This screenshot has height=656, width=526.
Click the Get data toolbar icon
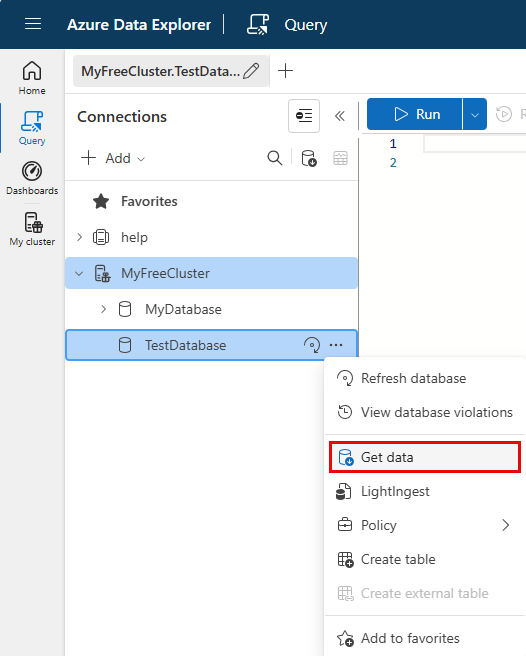309,158
